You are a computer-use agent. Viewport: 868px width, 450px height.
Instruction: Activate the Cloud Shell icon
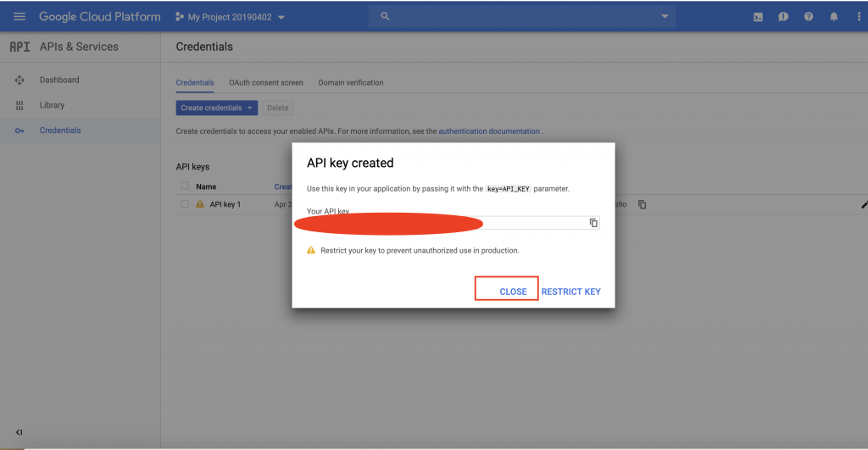coord(758,17)
